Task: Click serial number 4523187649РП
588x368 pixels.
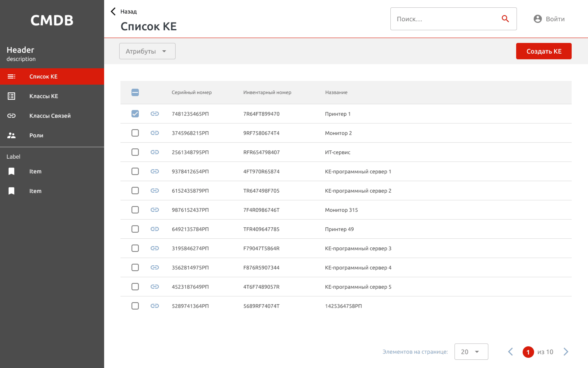Action: coord(190,287)
